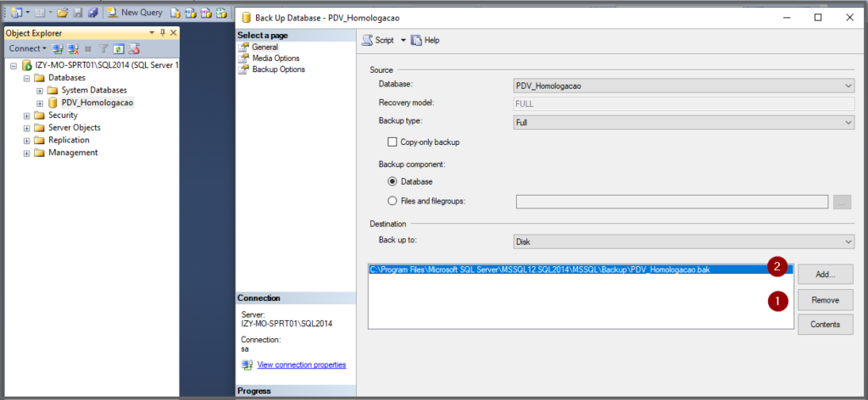Expand the PDV_Homologacao database node
Screen dimensions: 868x400
point(39,103)
